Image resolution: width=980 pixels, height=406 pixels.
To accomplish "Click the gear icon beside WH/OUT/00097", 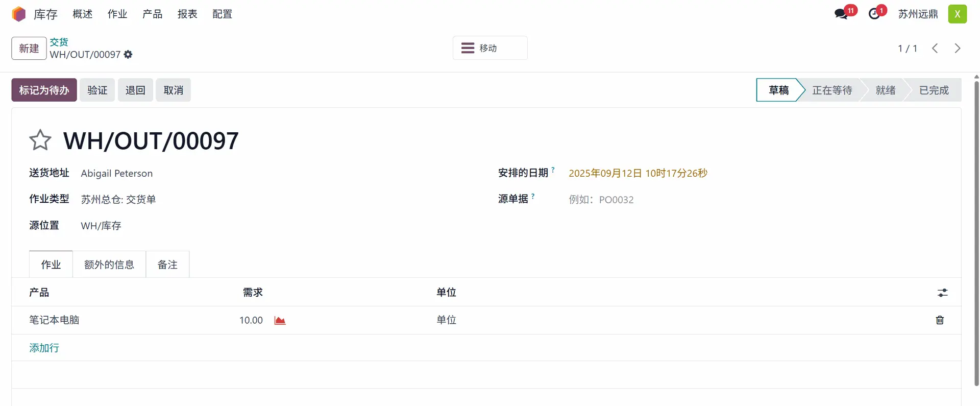I will (128, 55).
